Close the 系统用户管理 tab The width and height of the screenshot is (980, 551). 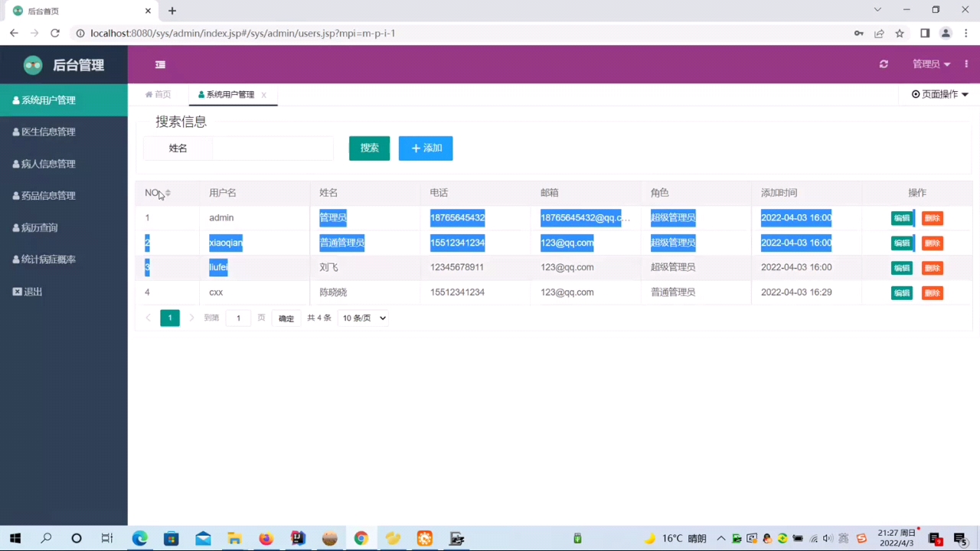pos(263,94)
